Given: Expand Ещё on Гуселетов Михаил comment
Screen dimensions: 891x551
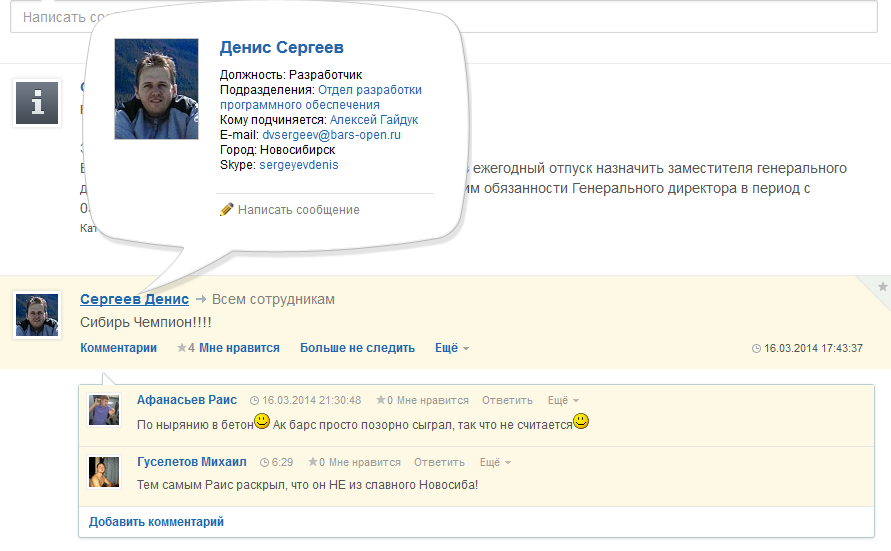Looking at the screenshot, I should pos(495,462).
